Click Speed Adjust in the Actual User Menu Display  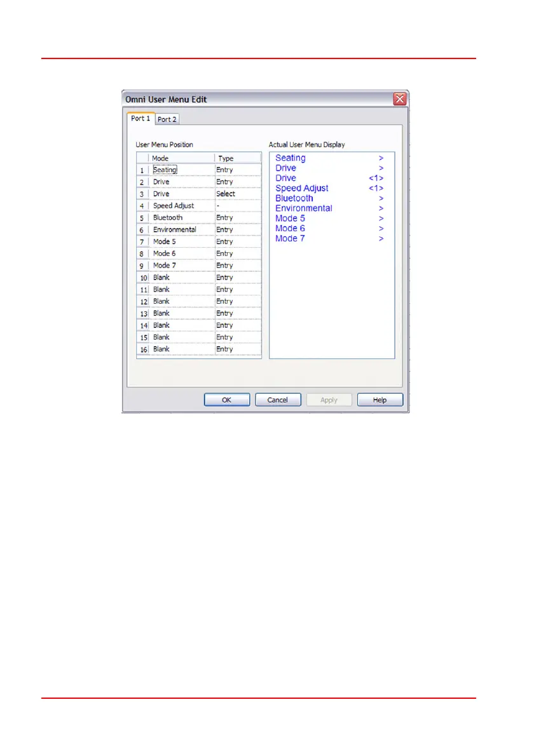pos(302,188)
